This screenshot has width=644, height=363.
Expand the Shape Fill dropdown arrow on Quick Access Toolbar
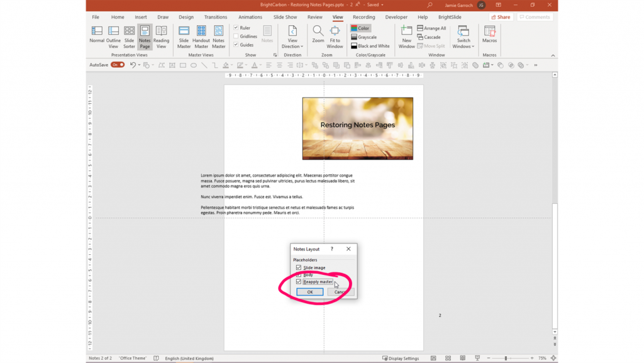point(231,65)
